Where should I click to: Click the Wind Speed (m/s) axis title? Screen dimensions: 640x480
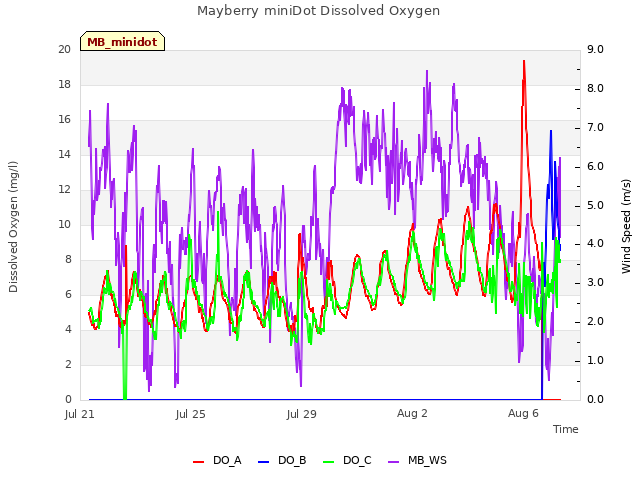point(626,226)
